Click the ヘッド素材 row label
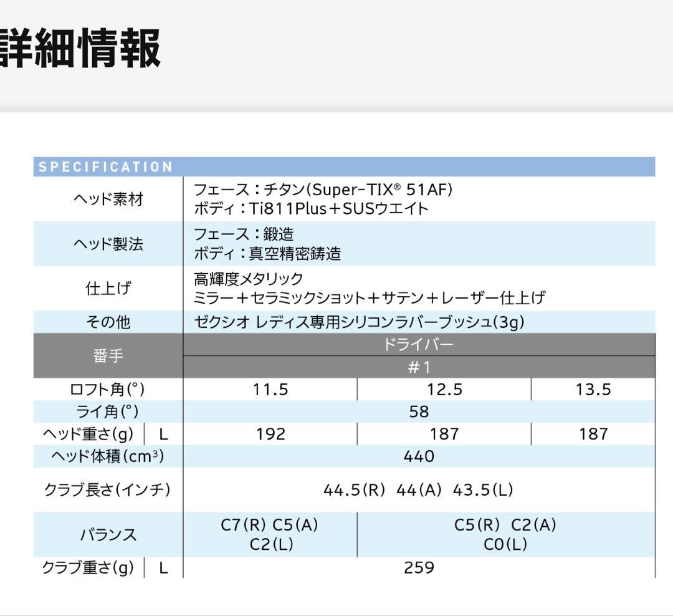This screenshot has height=616, width=673. 107,198
